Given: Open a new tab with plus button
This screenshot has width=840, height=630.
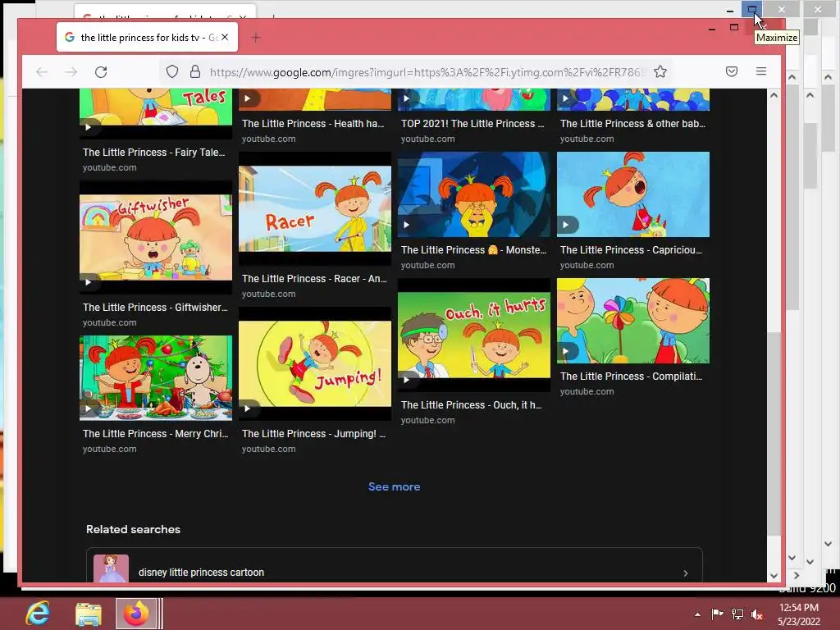Looking at the screenshot, I should [x=256, y=38].
